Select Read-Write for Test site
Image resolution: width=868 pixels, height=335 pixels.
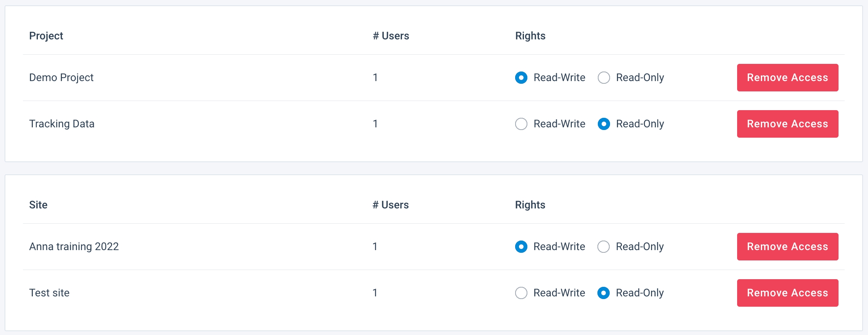(x=521, y=293)
